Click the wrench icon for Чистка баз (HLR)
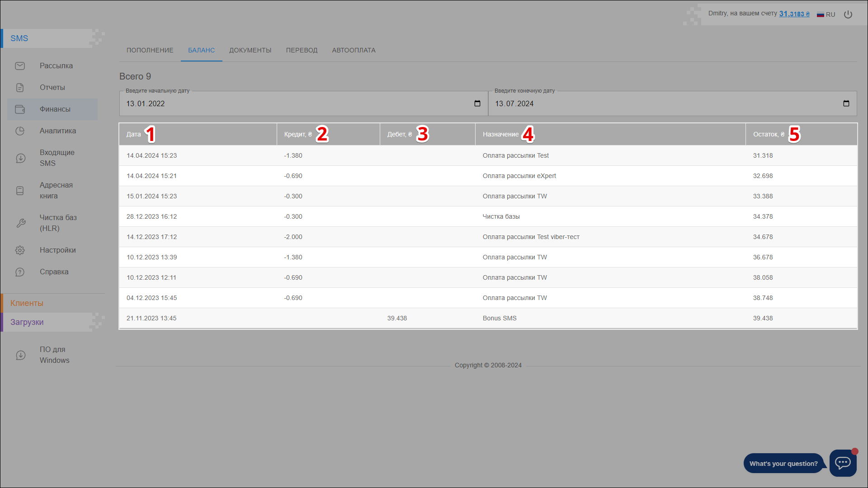Image resolution: width=868 pixels, height=488 pixels. pos(21,223)
